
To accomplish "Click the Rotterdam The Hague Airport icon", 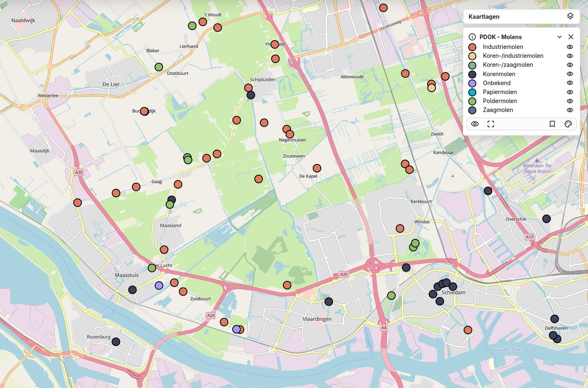I will click(537, 160).
